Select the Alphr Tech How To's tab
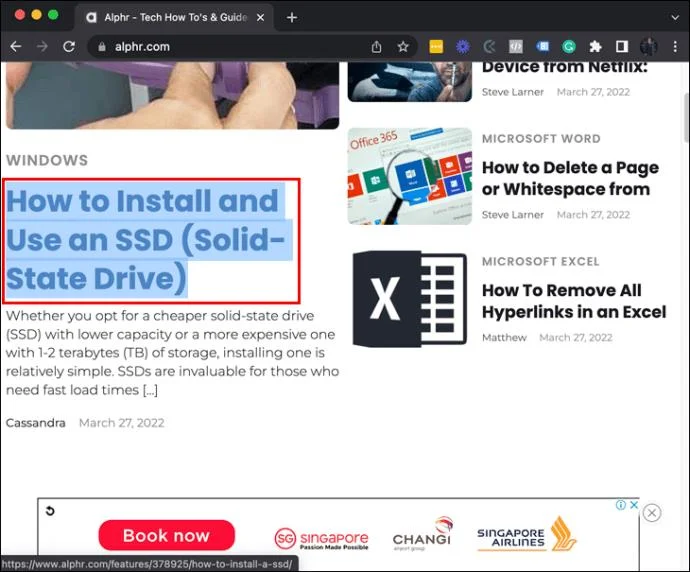Image resolution: width=690 pixels, height=572 pixels. [174, 18]
